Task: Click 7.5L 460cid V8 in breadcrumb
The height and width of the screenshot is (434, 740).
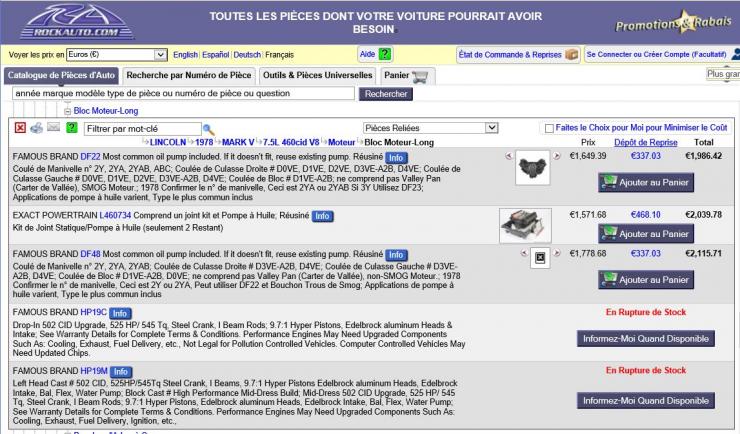Action: pyautogui.click(x=291, y=142)
